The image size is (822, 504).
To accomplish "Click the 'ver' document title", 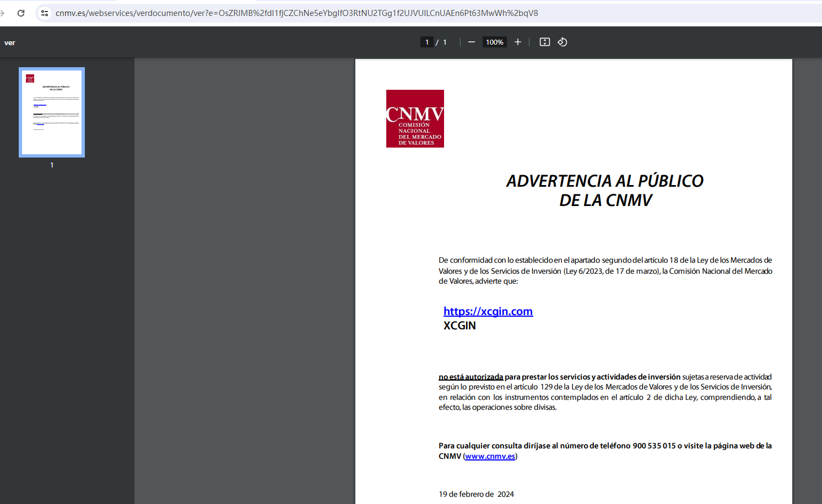I will 10,42.
